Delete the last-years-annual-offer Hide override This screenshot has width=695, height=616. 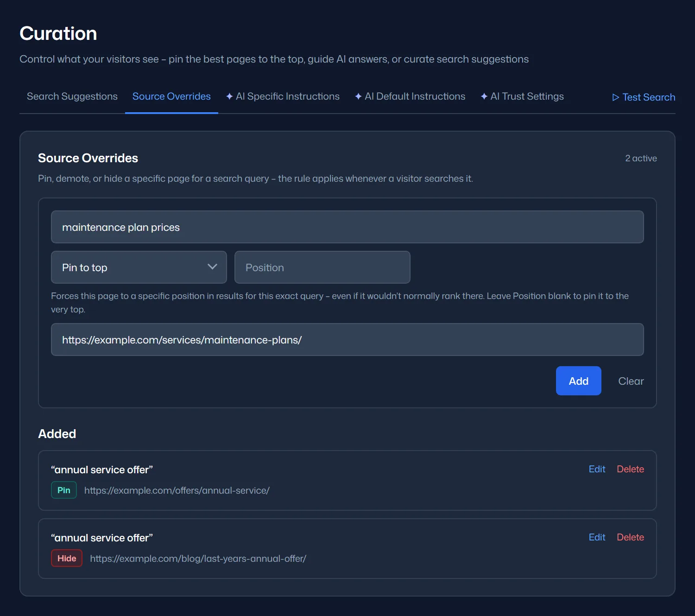(631, 537)
